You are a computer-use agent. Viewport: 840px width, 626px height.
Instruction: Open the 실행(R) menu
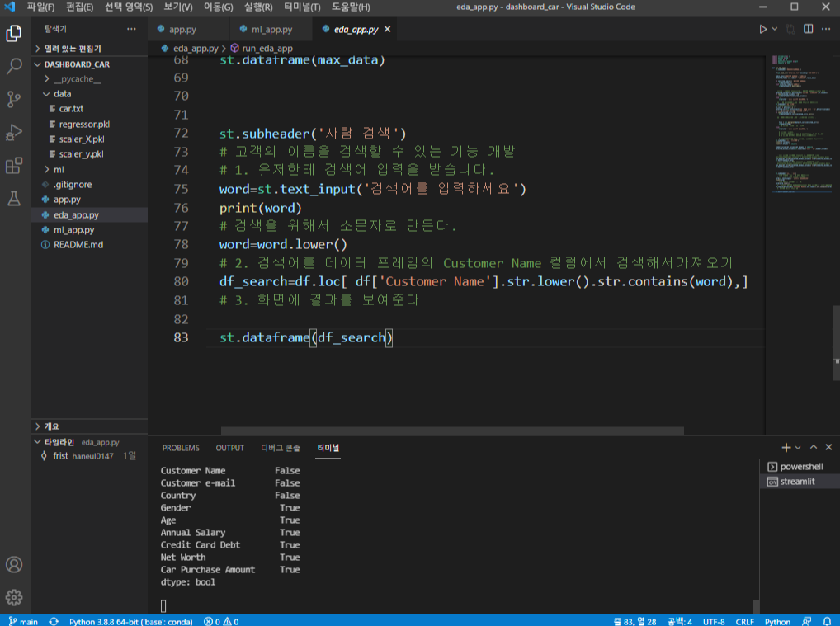pos(258,7)
